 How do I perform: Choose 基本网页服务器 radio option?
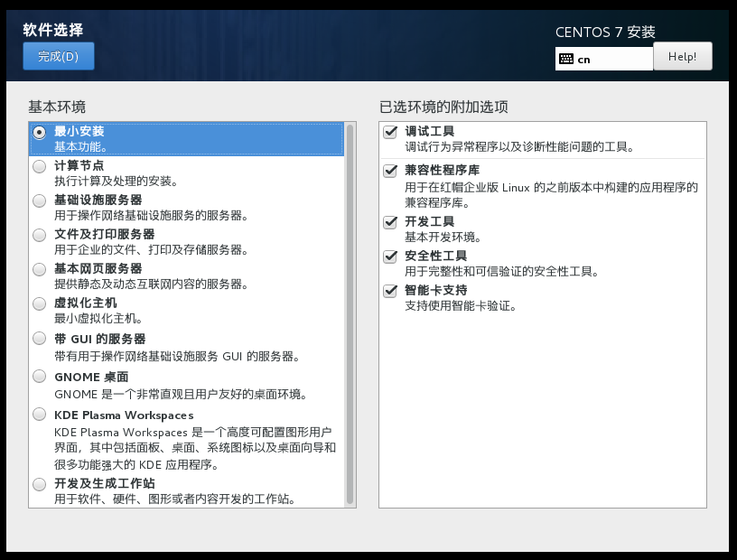pyautogui.click(x=40, y=269)
